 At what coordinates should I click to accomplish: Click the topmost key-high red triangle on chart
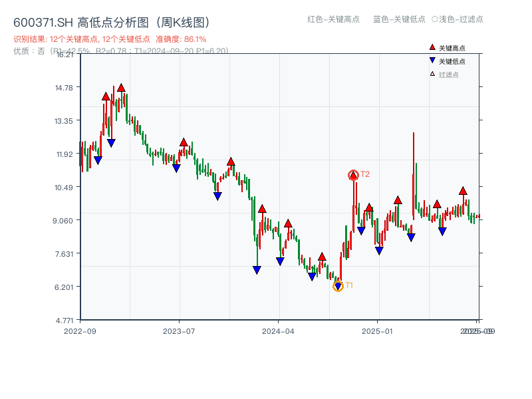point(121,88)
